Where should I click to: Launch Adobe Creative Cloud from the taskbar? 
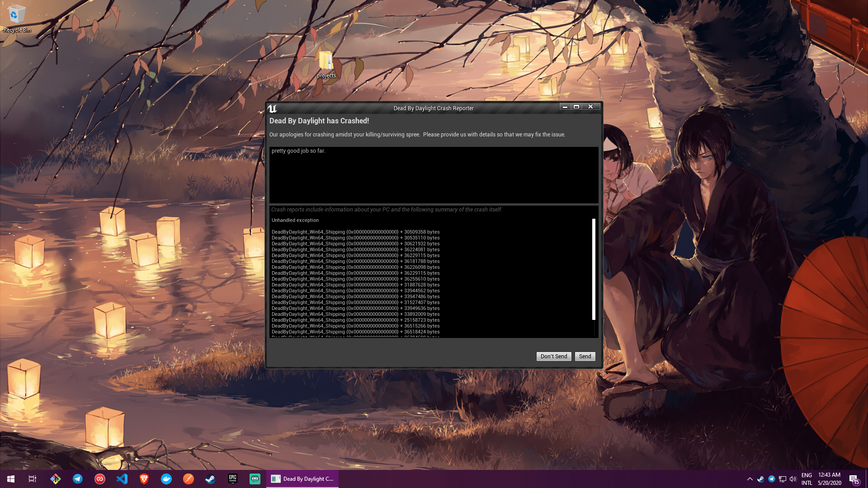pyautogui.click(x=100, y=479)
